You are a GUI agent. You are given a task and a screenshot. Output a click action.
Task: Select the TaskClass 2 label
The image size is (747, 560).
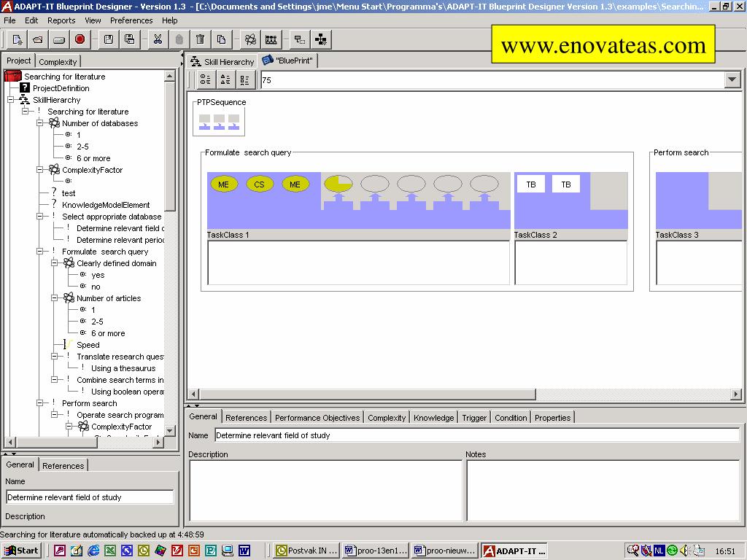click(x=535, y=235)
